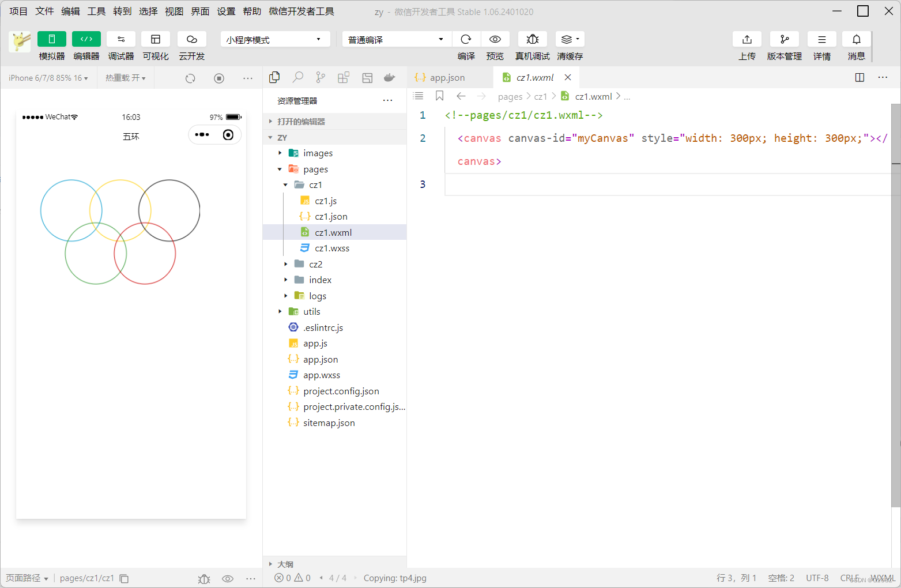Image resolution: width=901 pixels, height=588 pixels.
Task: Start real device debugging (真机调试)
Action: pyautogui.click(x=533, y=39)
